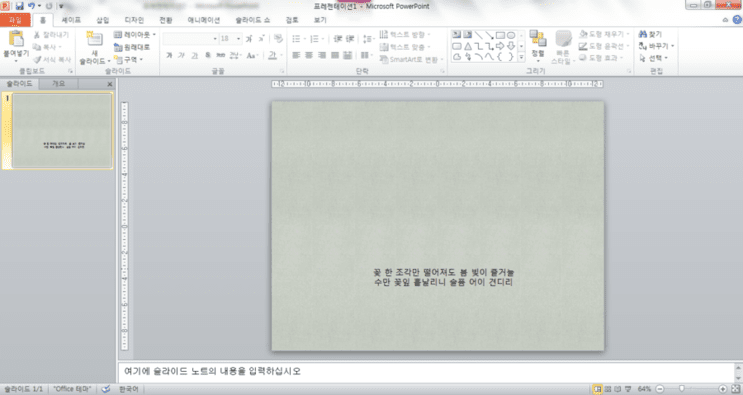Expand the font size dropdown showing 18
This screenshot has height=395, width=743.
238,38
